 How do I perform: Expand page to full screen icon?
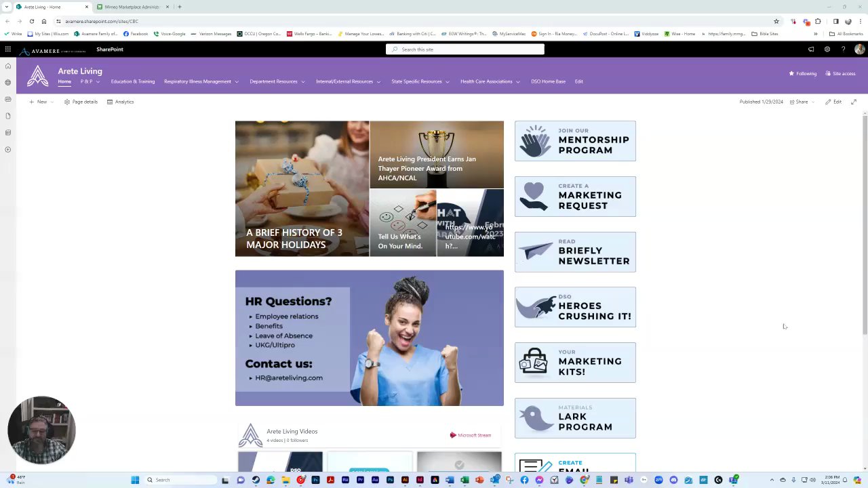pos(854,102)
